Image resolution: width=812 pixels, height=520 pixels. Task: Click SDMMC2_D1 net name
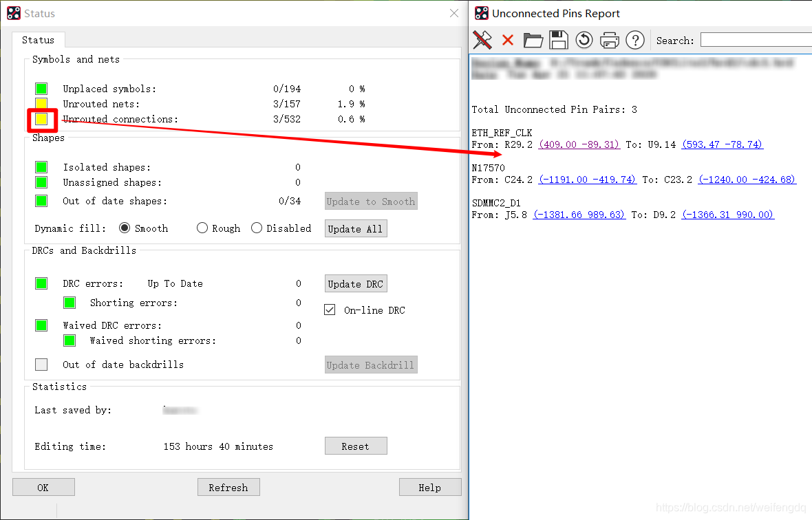[496, 204]
